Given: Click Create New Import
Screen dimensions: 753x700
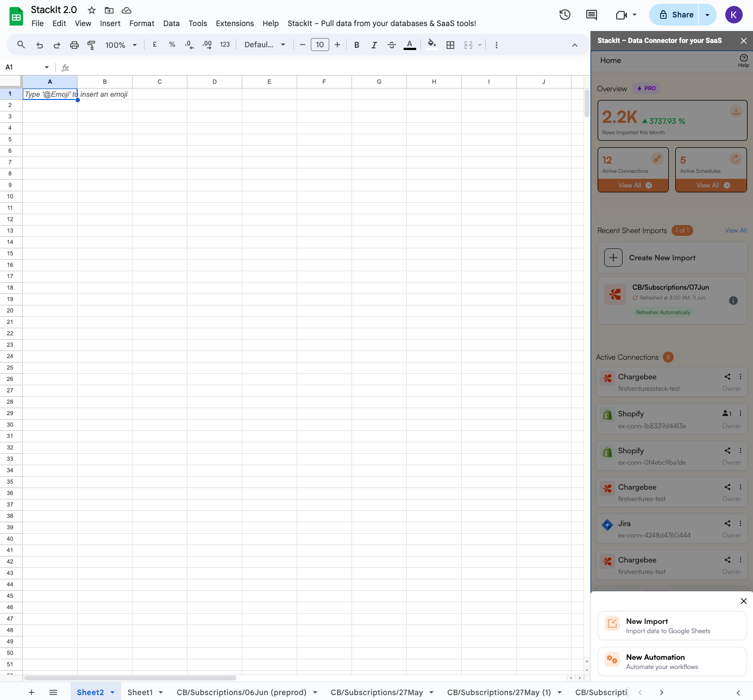Looking at the screenshot, I should [x=673, y=258].
